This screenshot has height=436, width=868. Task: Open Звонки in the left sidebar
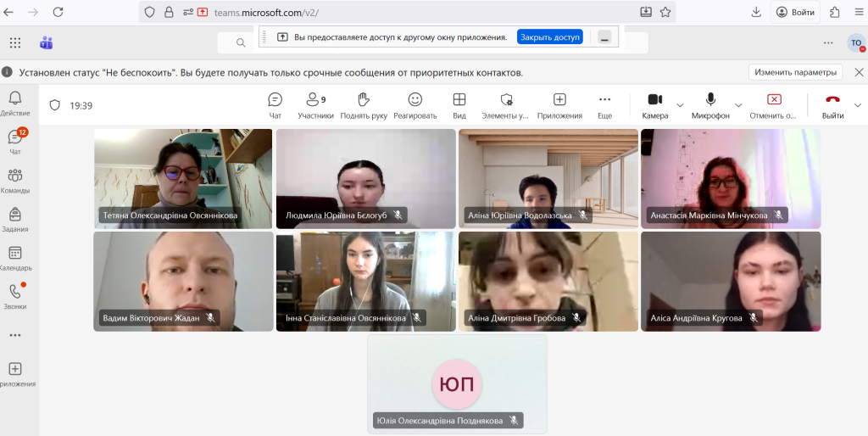click(x=15, y=296)
